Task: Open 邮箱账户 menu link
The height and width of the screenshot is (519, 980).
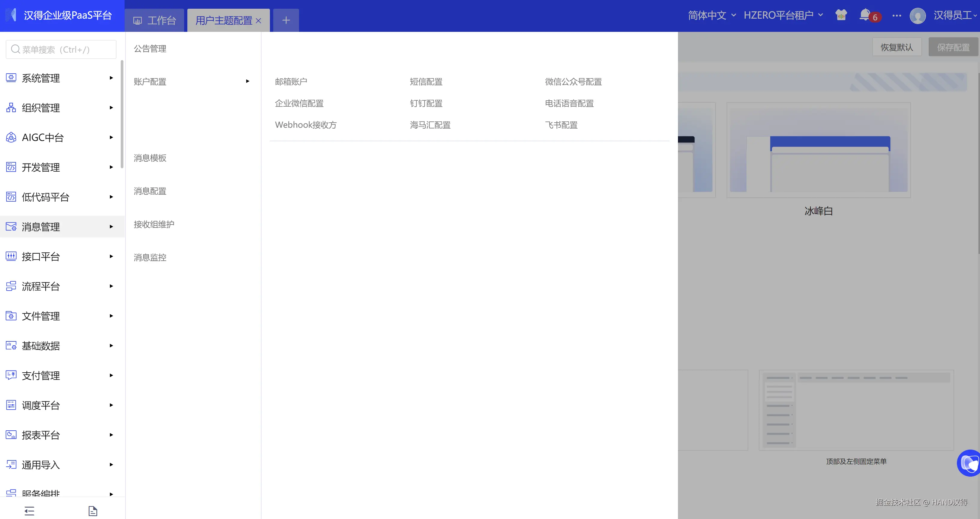Action: [291, 81]
